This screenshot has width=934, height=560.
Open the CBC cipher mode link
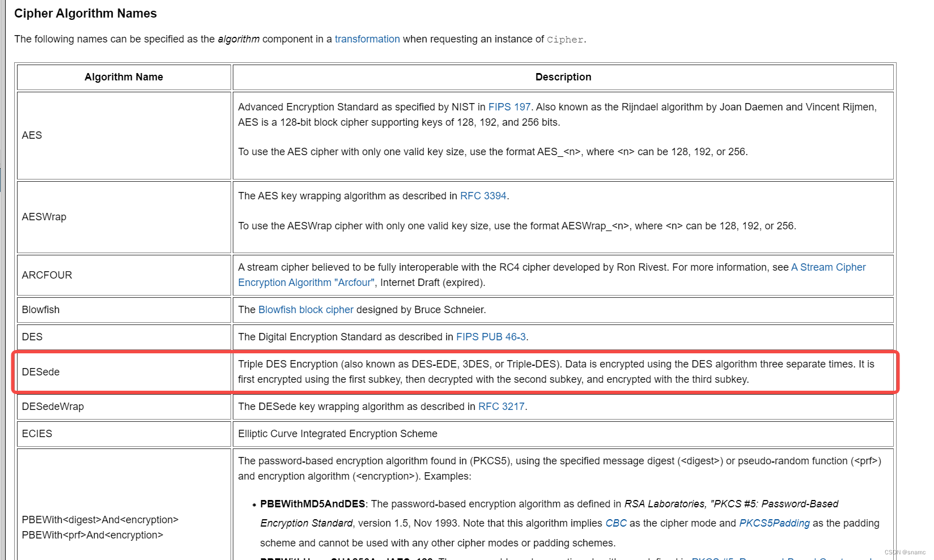(615, 523)
